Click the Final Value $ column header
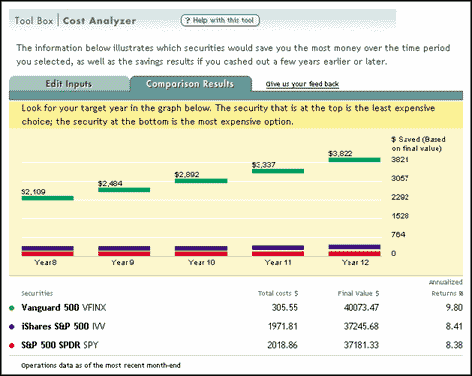472x376 pixels. tap(358, 293)
